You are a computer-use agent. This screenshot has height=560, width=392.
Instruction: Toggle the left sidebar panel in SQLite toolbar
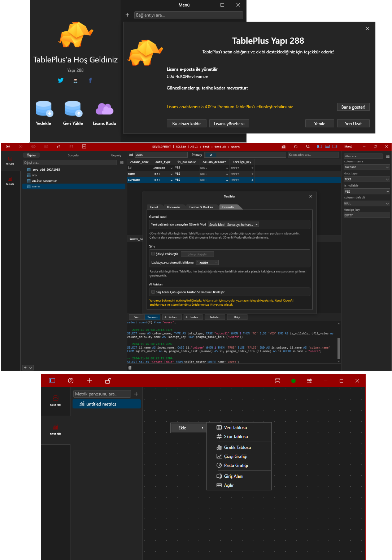(x=319, y=146)
